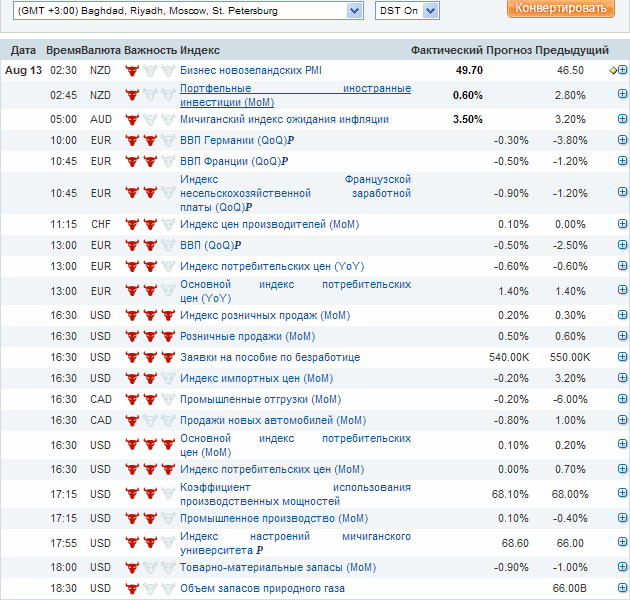
Task: Click the Время column header
Action: pos(63,50)
